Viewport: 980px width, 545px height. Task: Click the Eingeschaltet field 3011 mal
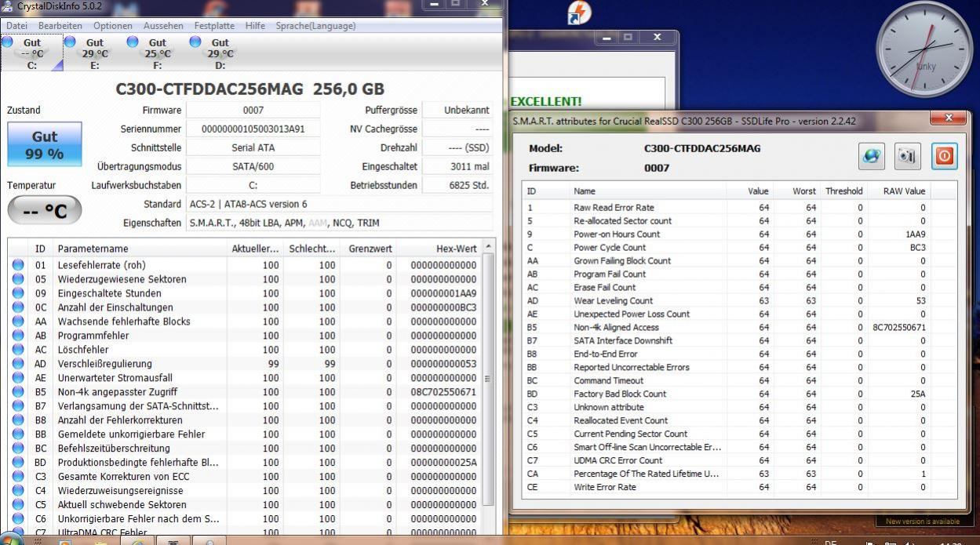(x=457, y=166)
